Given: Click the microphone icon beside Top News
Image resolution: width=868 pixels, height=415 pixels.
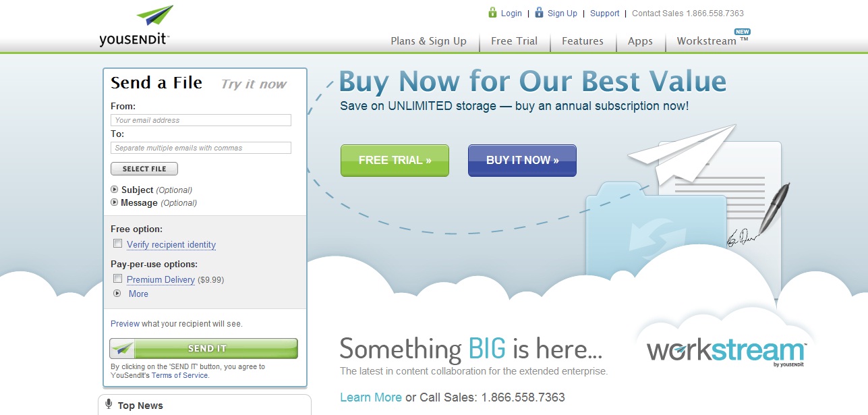Looking at the screenshot, I should click(109, 404).
